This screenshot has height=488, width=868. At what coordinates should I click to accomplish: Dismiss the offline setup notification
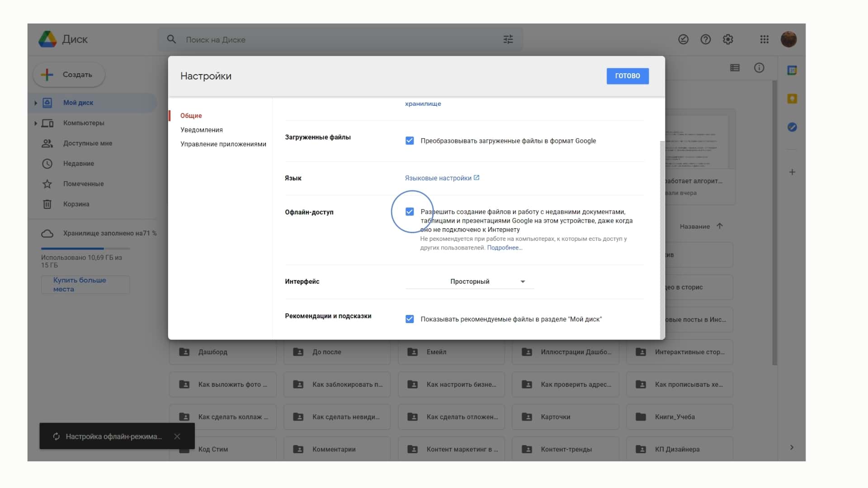click(177, 436)
